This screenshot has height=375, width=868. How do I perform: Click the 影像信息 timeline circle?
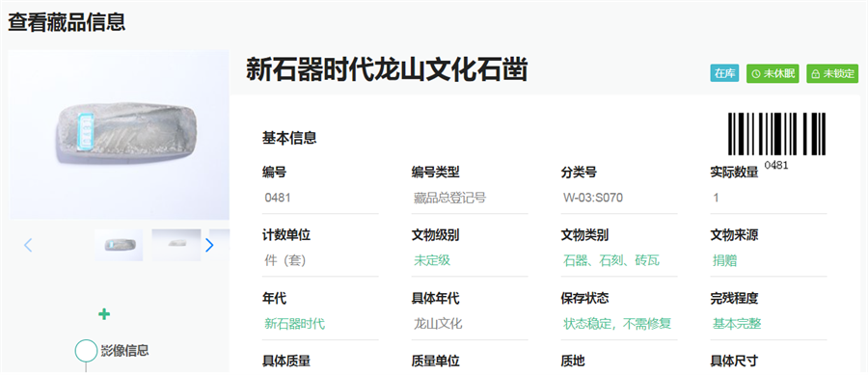pyautogui.click(x=86, y=351)
